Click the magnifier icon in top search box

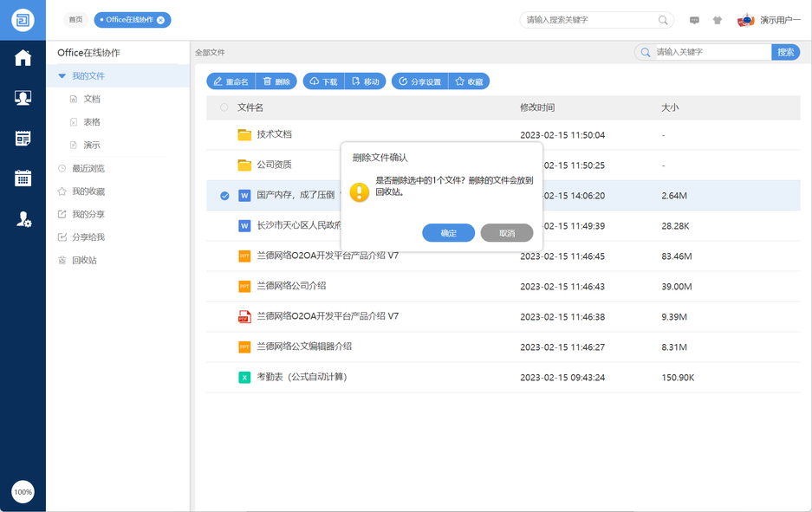point(663,20)
